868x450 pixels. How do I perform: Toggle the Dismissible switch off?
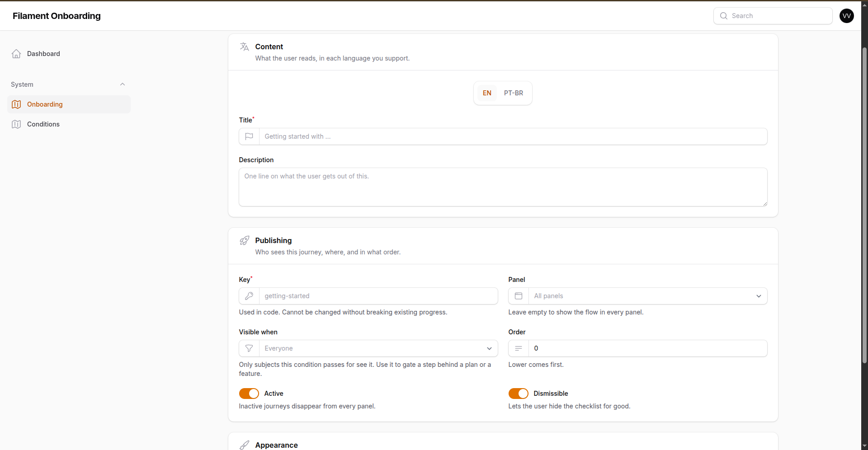[519, 394]
